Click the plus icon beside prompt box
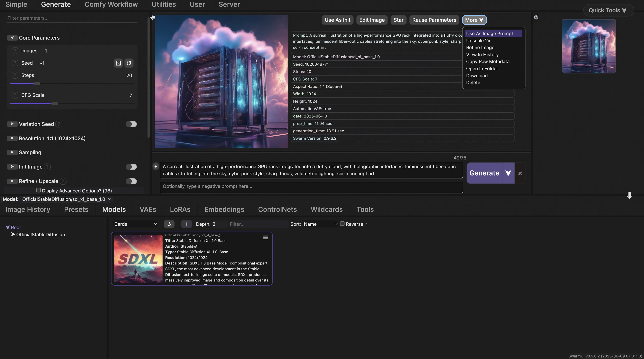 pyautogui.click(x=155, y=167)
